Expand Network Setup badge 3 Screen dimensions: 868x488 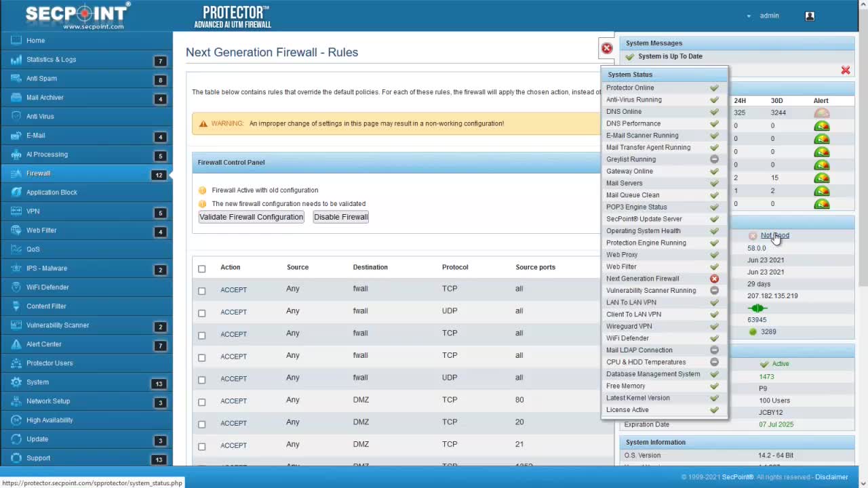(161, 403)
